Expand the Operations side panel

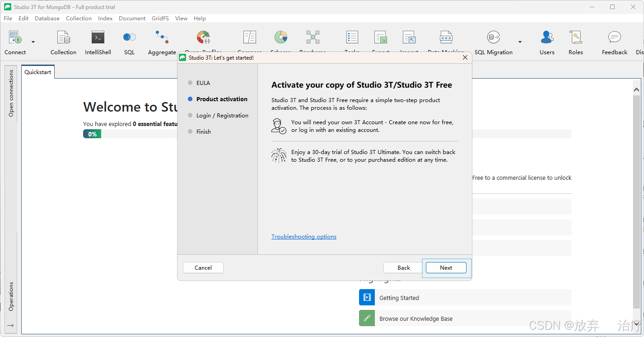[x=11, y=296]
